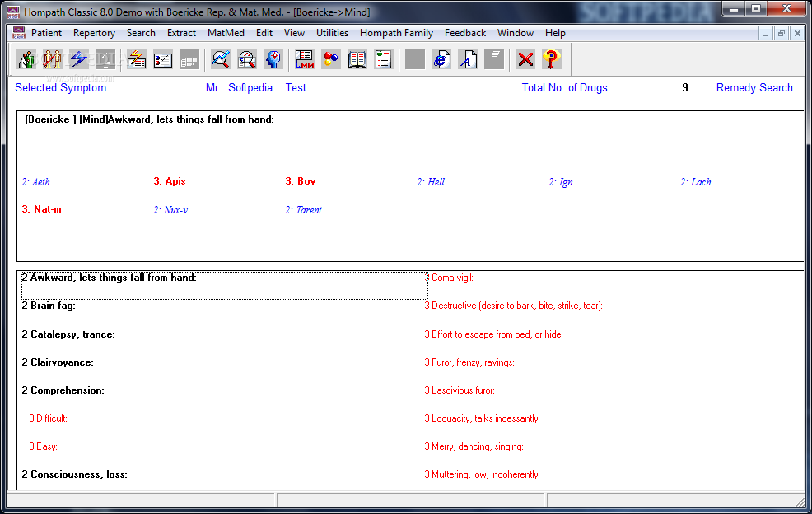Click the patient record icon with two figures
812x514 pixels.
(26, 59)
